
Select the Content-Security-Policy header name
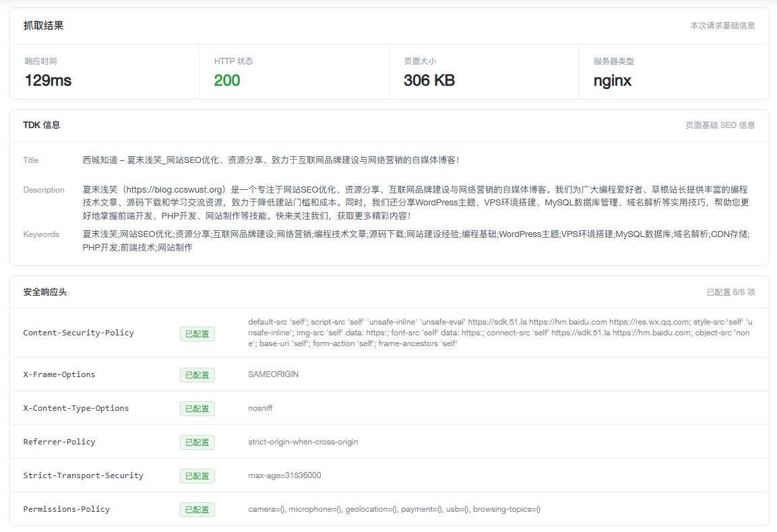pyautogui.click(x=78, y=333)
